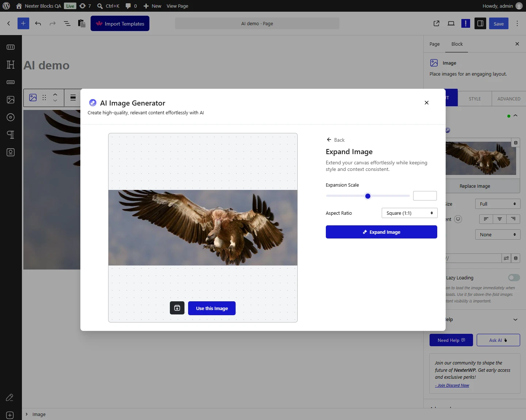This screenshot has height=420, width=526.
Task: Open the editor options three-dot menu
Action: click(x=517, y=23)
